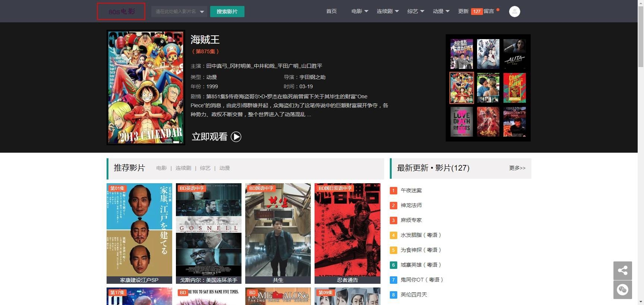Open the 更新 nav item
This screenshot has width=644, height=305.
tap(463, 11)
